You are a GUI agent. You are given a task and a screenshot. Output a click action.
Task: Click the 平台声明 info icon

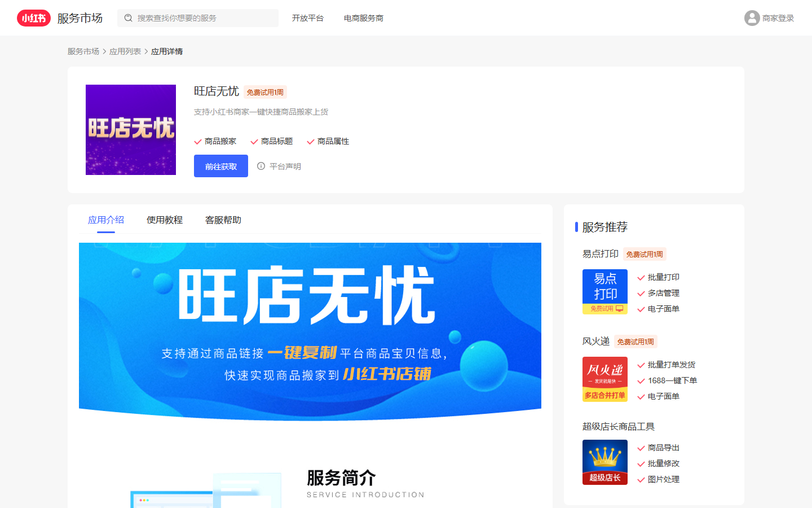pos(261,166)
